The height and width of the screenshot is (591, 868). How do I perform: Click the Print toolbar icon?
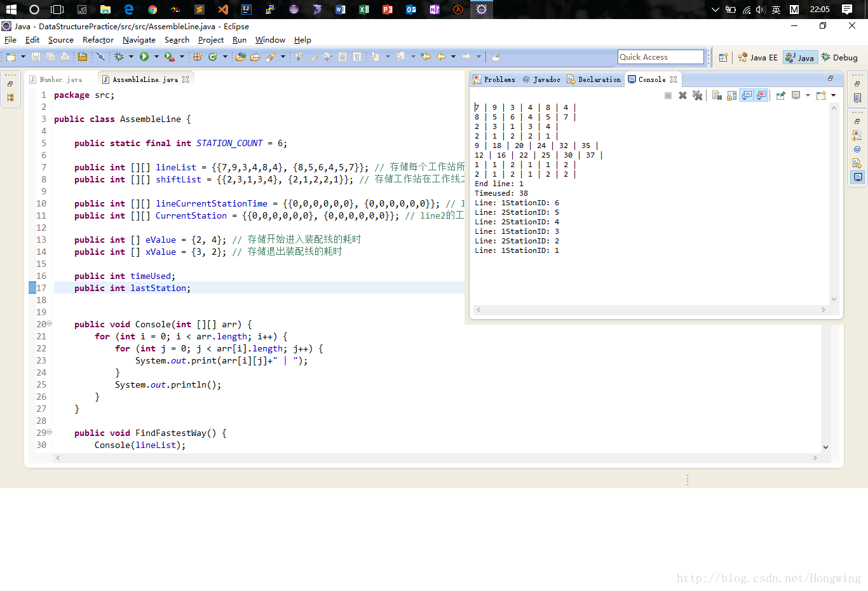(65, 57)
